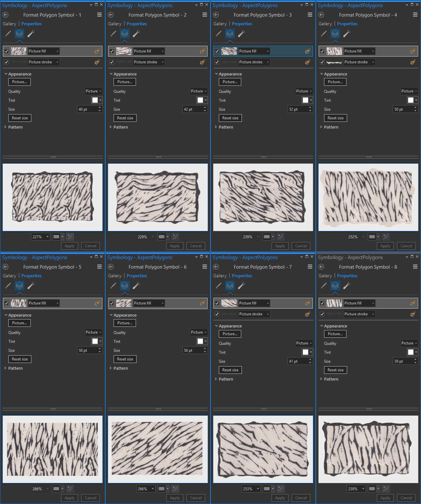Open hamburger menu in Symbol - 4 panel
421x504 pixels.
point(415,15)
